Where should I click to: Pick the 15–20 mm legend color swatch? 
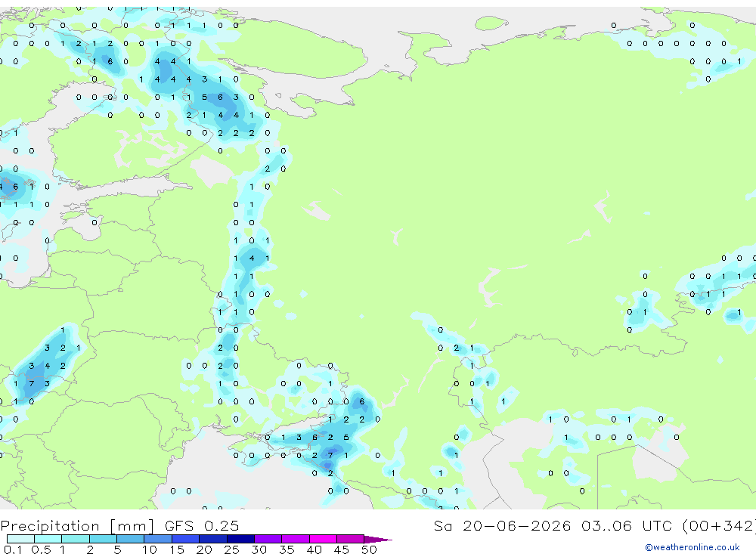click(186, 539)
